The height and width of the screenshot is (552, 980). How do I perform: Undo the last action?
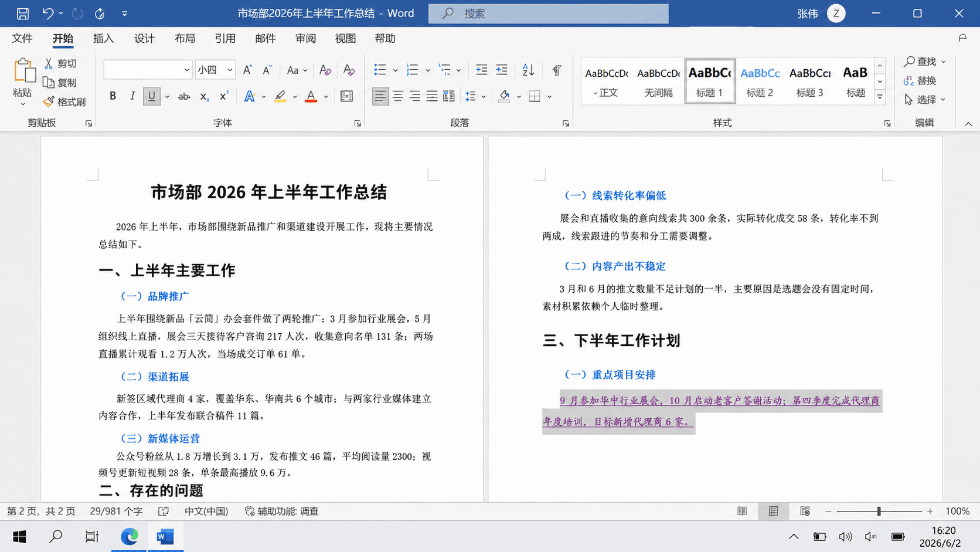[x=47, y=13]
